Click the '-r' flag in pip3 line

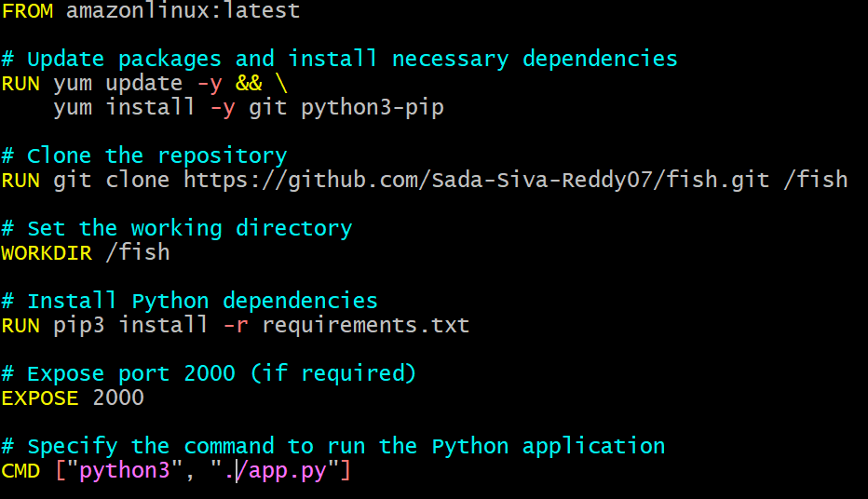tap(236, 326)
